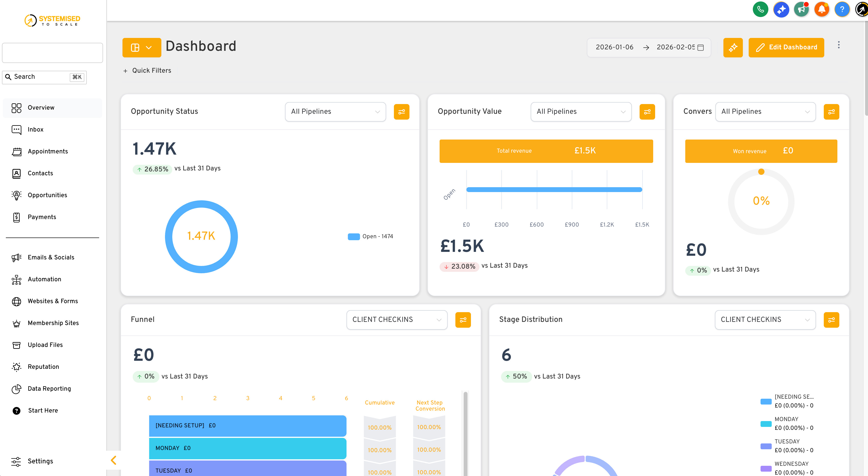The height and width of the screenshot is (476, 868).
Task: Open the notifications bell icon
Action: click(x=822, y=9)
